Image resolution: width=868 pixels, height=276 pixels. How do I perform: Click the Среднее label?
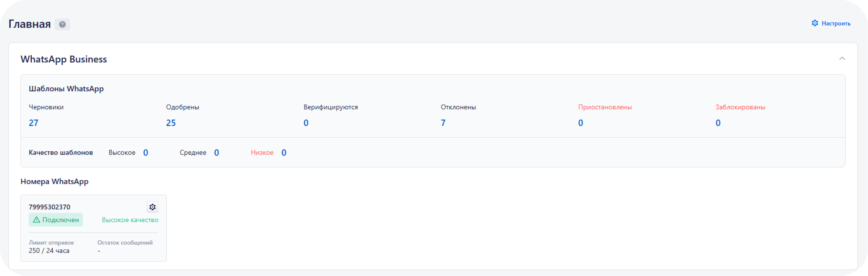(x=193, y=152)
